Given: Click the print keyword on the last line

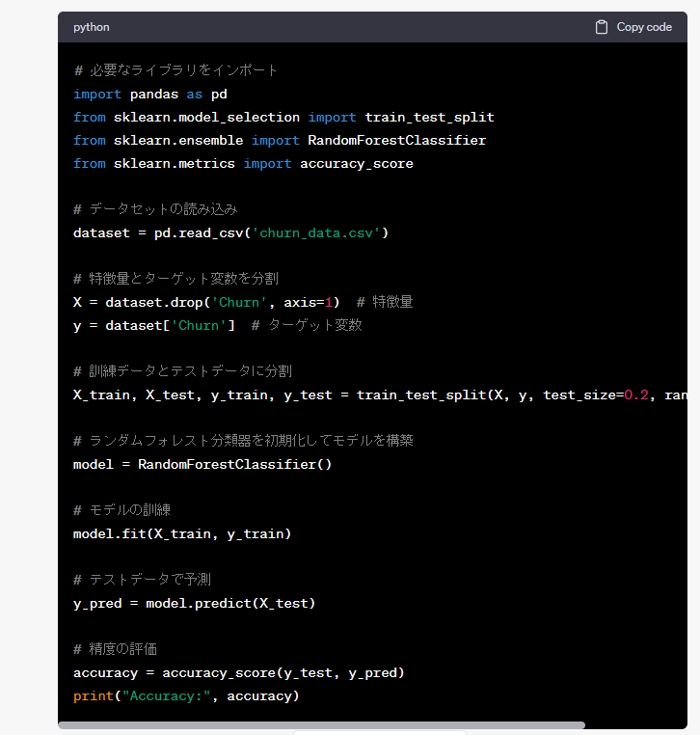Looking at the screenshot, I should point(93,695).
